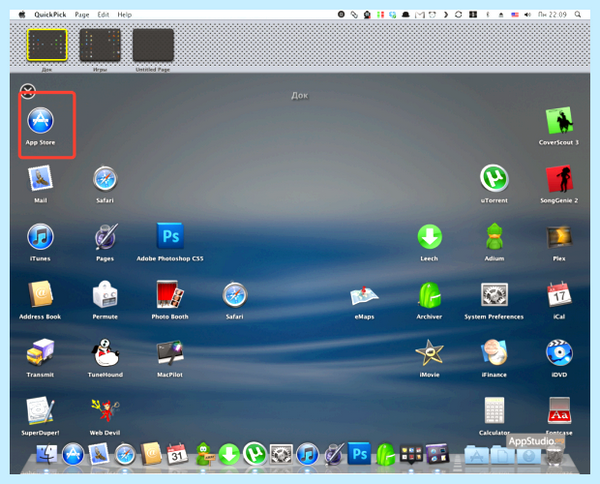Open Spotlight search in the menu bar
The height and width of the screenshot is (484, 600).
(578, 15)
